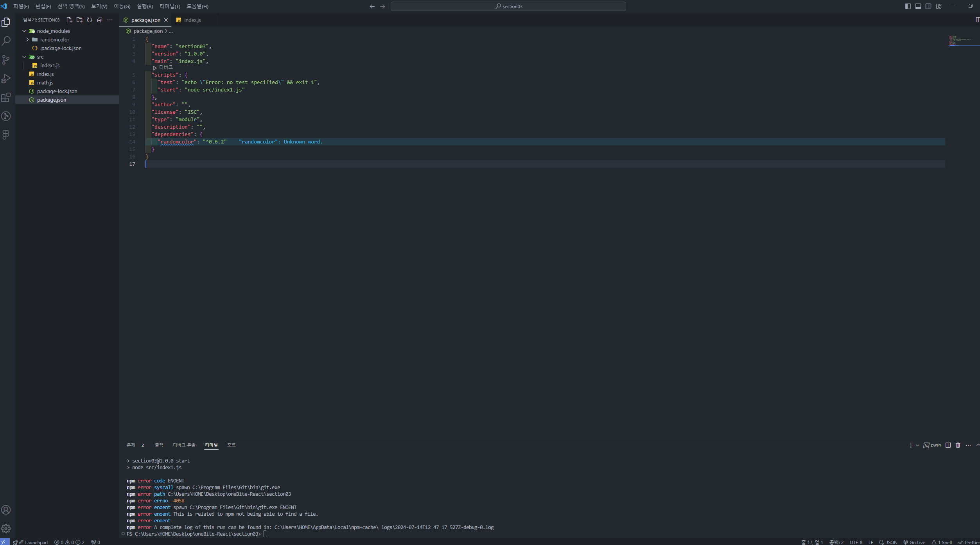This screenshot has height=545, width=980.
Task: Open the 보기(V) menu
Action: (99, 6)
